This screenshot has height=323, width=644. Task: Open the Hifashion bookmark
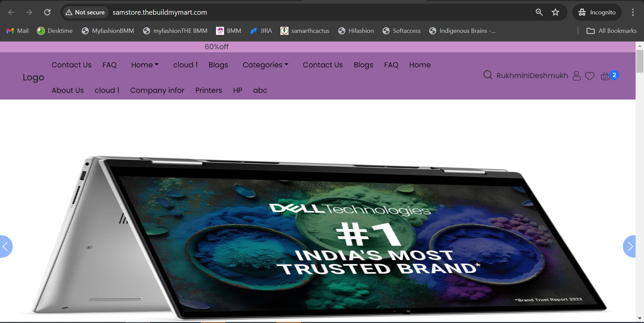pos(356,31)
